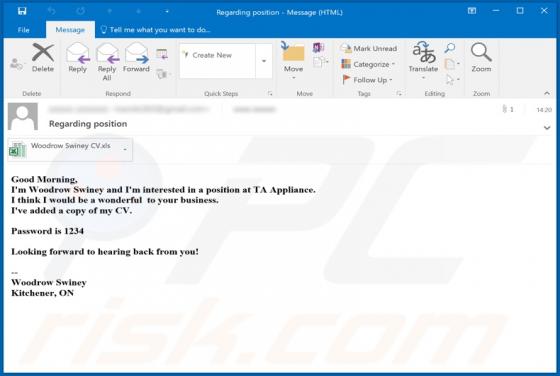Open the More respond actions icon
560x376 pixels.
(163, 74)
